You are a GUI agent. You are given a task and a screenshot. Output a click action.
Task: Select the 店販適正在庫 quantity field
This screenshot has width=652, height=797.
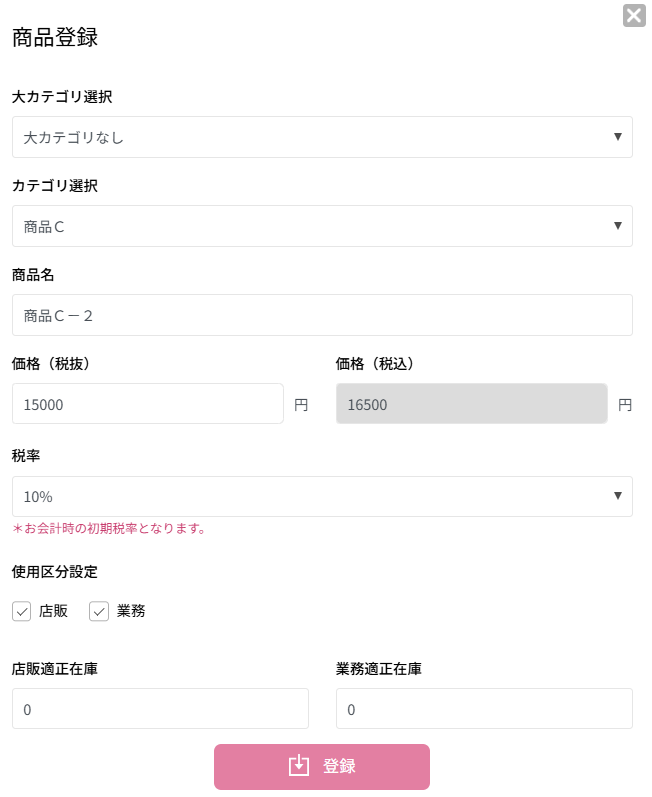point(160,709)
